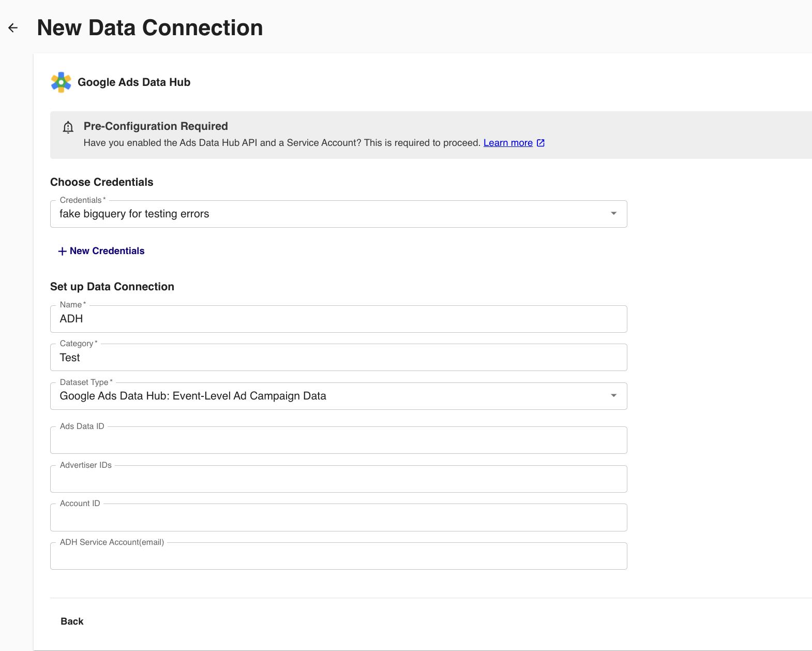Screen dimensions: 812x651
Task: Focus the Name field containing ADH
Action: point(338,319)
